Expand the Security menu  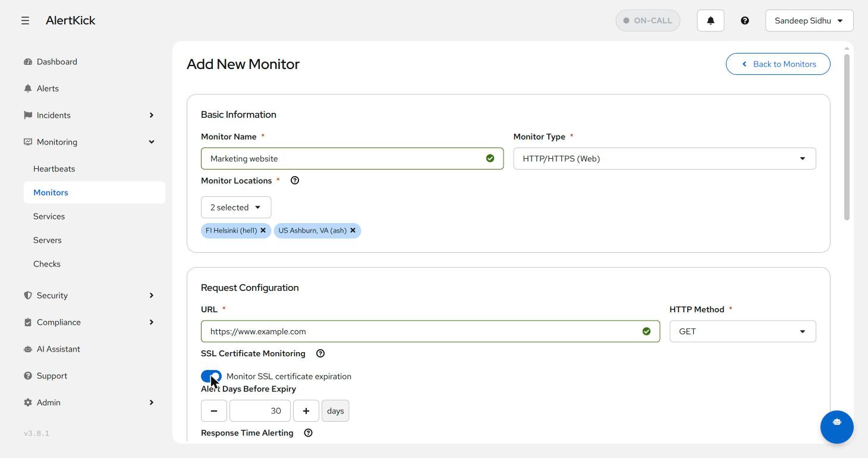tap(89, 295)
